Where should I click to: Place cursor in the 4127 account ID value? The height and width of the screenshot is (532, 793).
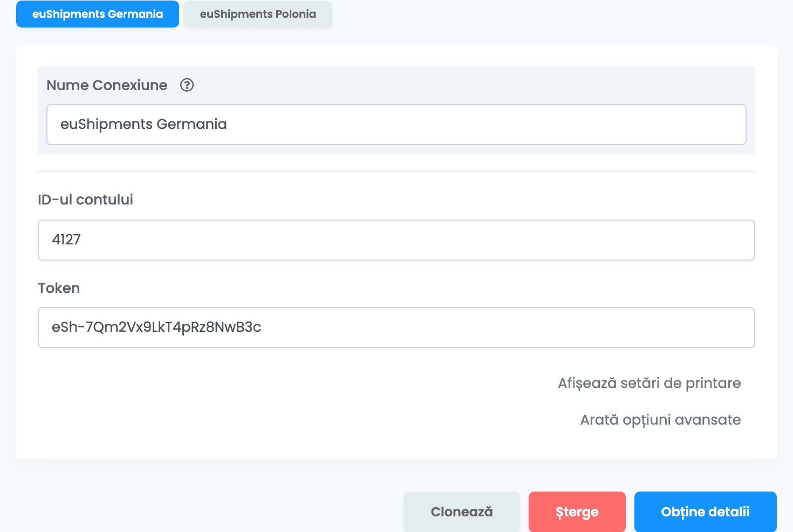(66, 240)
